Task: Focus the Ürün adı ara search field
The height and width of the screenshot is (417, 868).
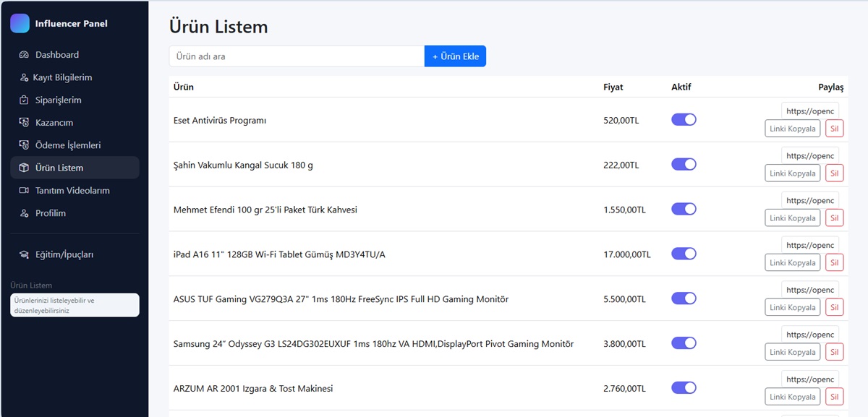Action: pyautogui.click(x=297, y=56)
